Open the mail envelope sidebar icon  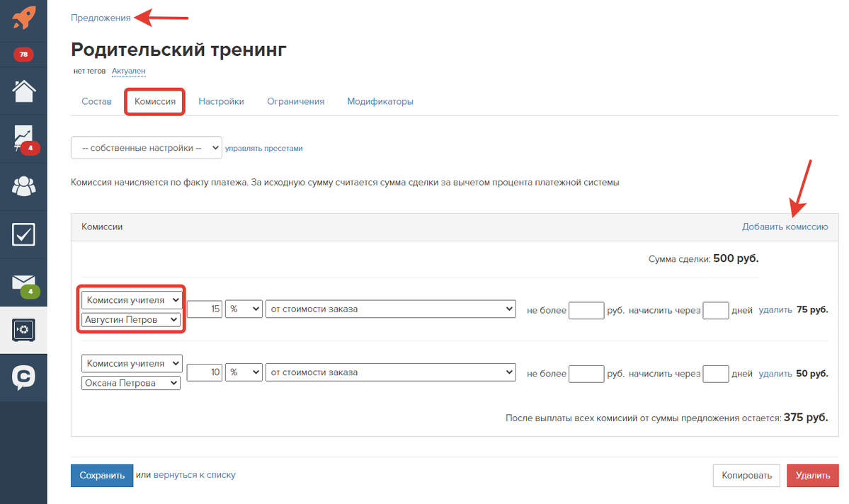coord(24,284)
